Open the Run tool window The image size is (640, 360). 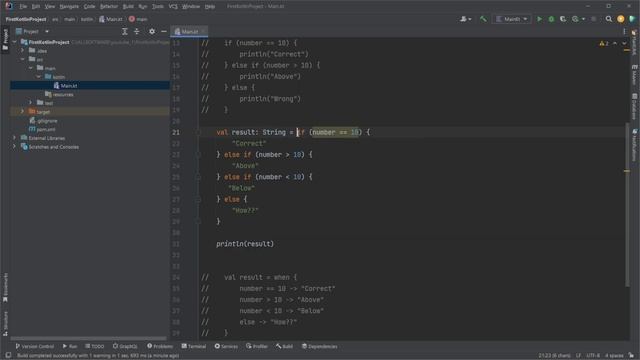click(x=70, y=346)
